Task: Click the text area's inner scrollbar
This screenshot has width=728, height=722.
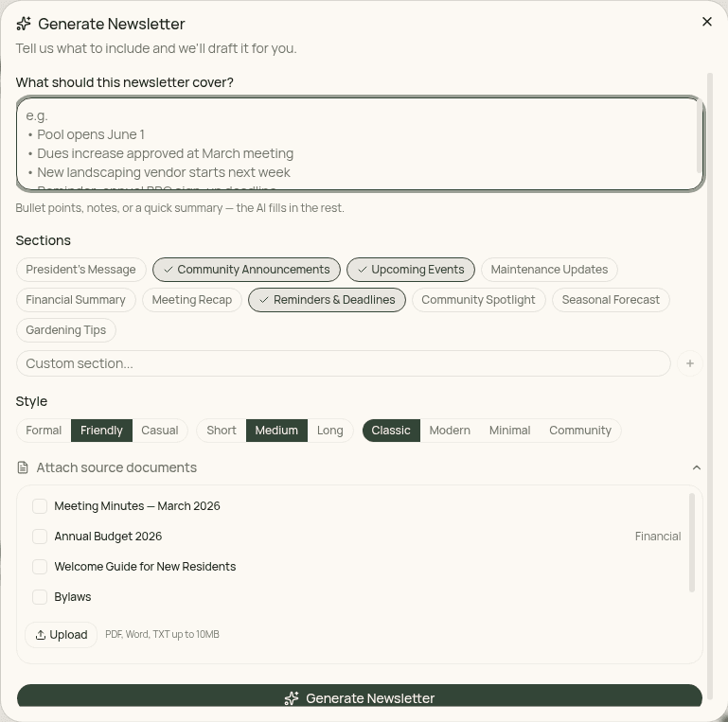Action: pyautogui.click(x=700, y=136)
